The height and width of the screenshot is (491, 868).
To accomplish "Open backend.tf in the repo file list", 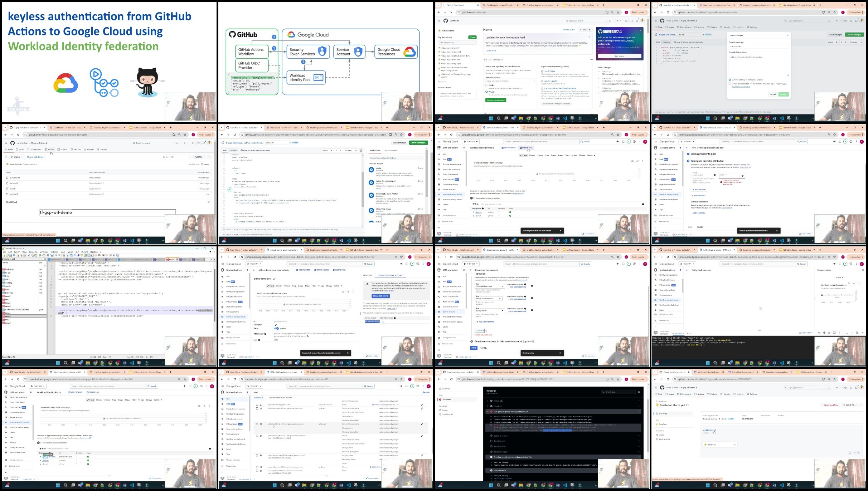I will [14, 183].
